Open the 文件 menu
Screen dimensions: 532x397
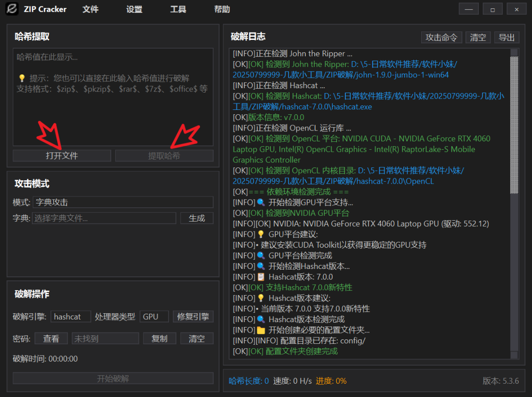[91, 9]
